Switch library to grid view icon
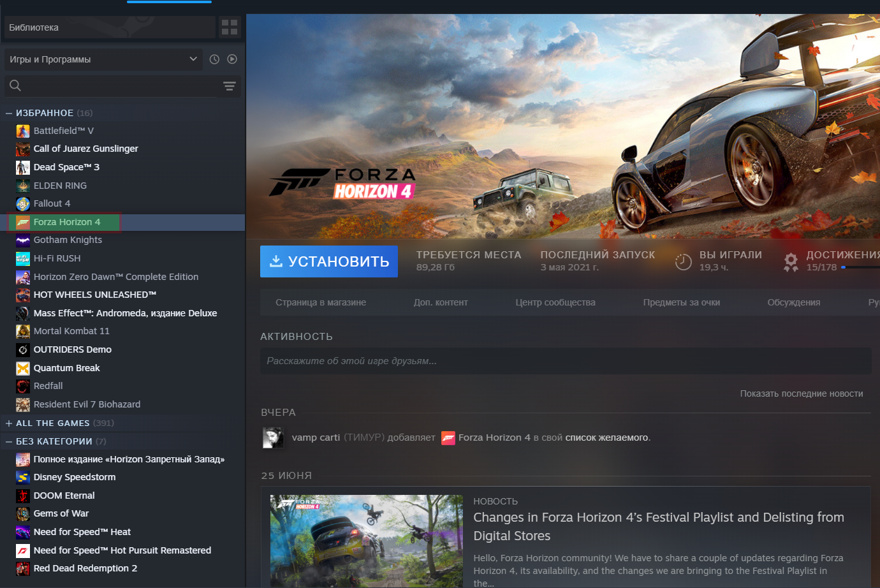The image size is (880, 588). [x=230, y=27]
